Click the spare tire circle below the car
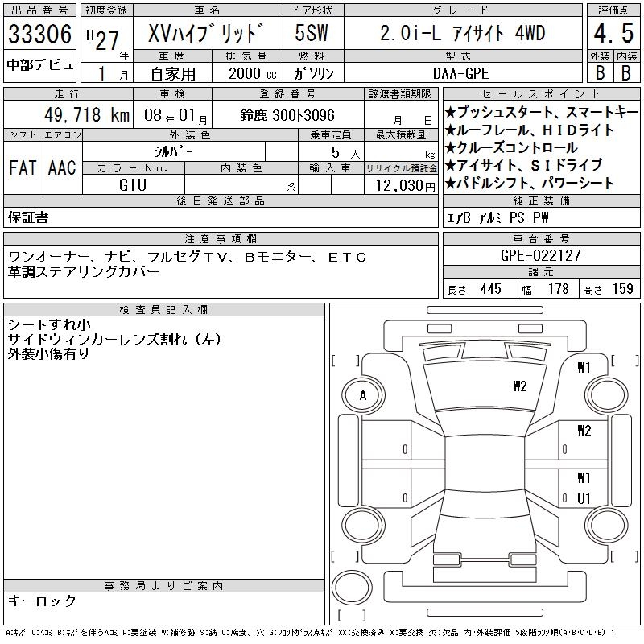Viewport: 644px width, 644px height. pos(352,588)
